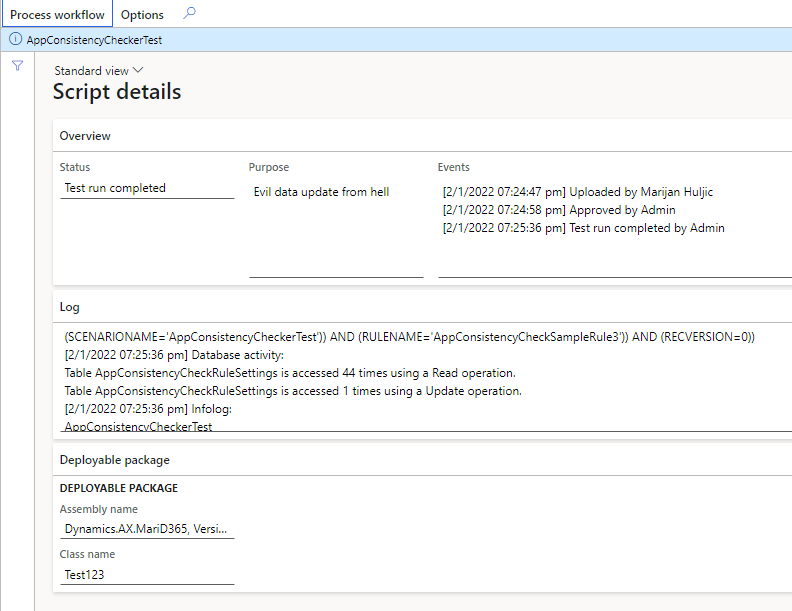Click the Events text area
Screen dimensions: 792x611
pyautogui.click(x=615, y=228)
